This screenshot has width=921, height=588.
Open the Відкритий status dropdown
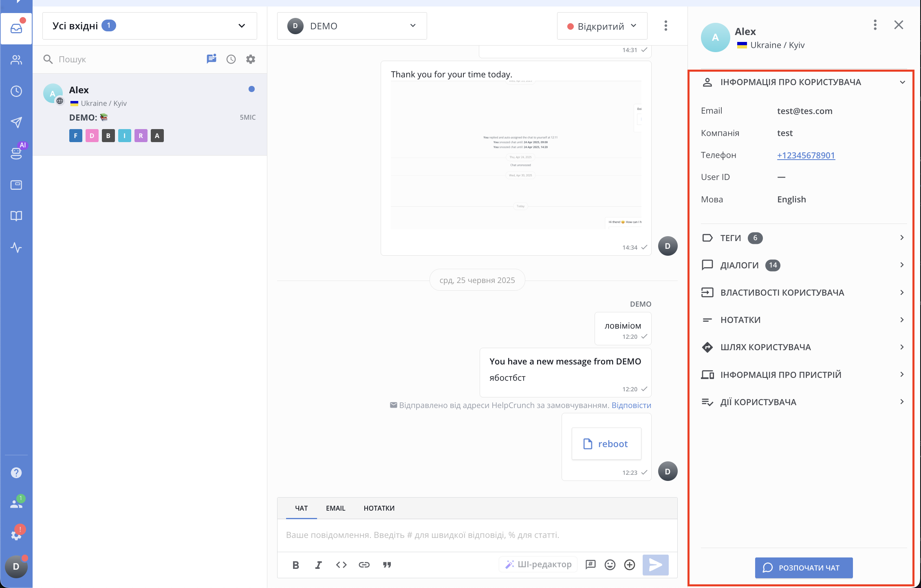[602, 26]
